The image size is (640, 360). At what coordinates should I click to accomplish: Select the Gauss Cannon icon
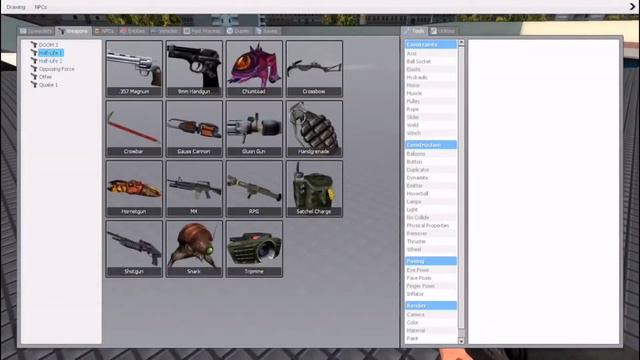(x=194, y=129)
